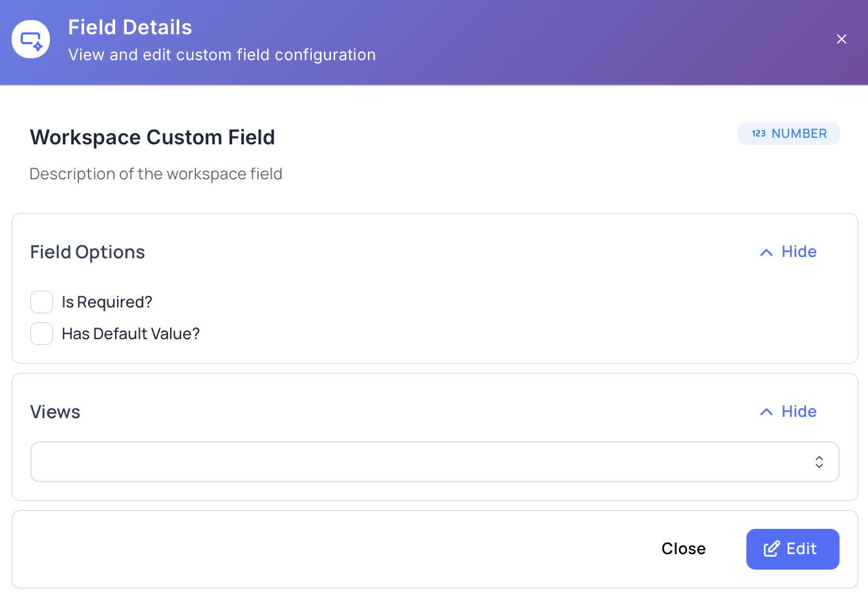This screenshot has width=868, height=602.
Task: Click the Field Options section heading
Action: [87, 252]
